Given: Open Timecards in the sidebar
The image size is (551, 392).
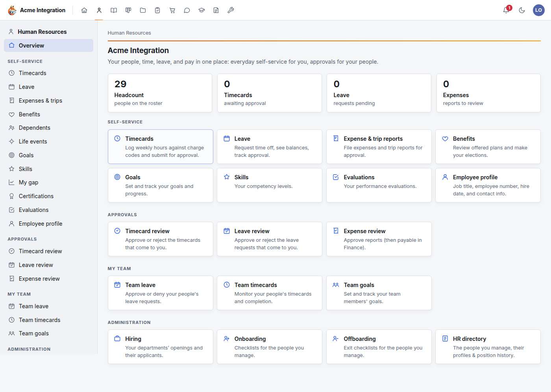Looking at the screenshot, I should tap(48, 73).
